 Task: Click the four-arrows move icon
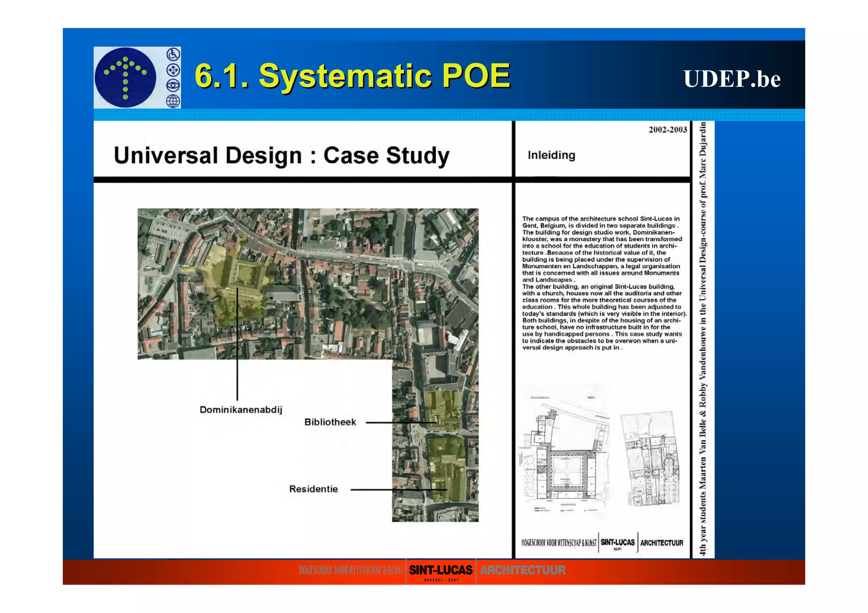point(173,70)
